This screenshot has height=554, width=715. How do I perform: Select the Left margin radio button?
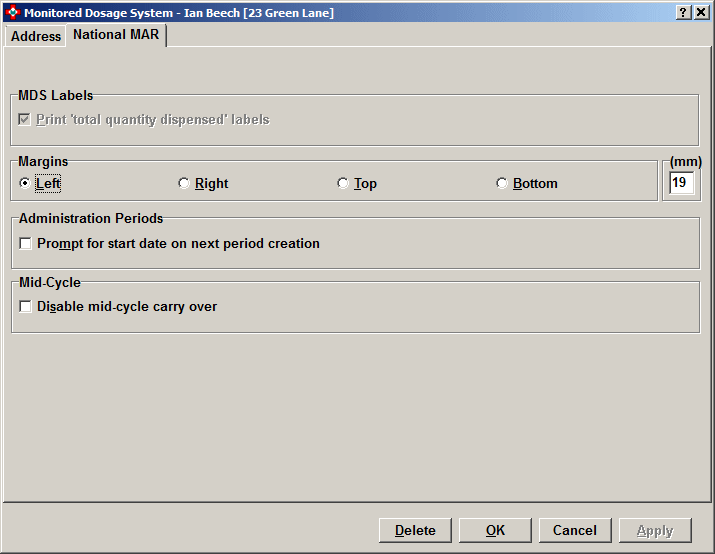(25, 183)
